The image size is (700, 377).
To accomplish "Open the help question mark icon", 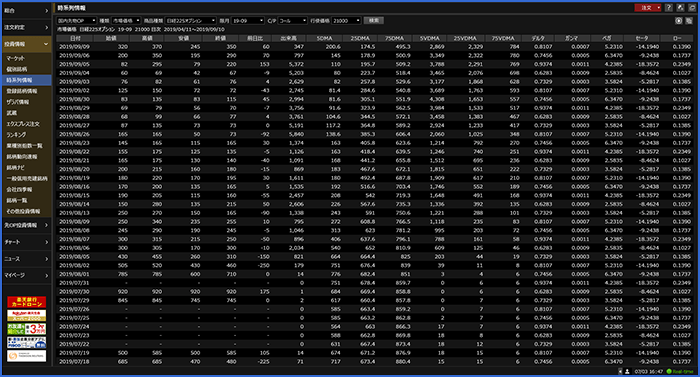I will pos(668,8).
